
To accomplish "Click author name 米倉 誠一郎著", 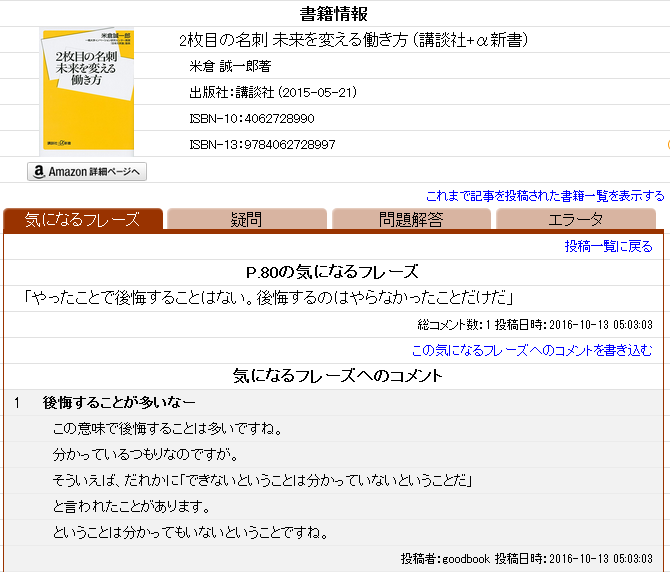I will 230,66.
